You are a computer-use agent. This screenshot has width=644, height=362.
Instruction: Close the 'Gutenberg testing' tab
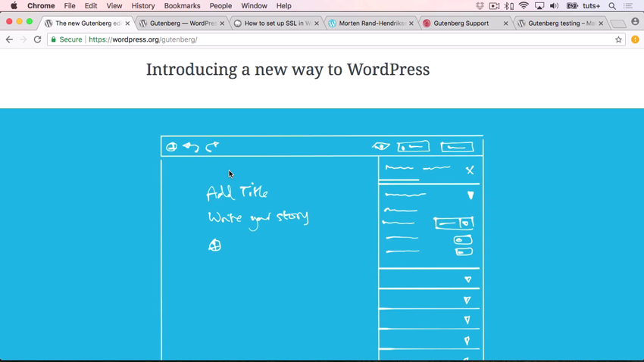click(601, 23)
